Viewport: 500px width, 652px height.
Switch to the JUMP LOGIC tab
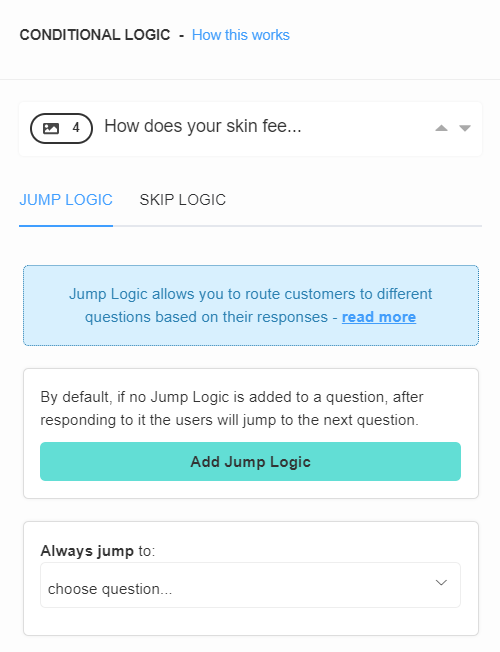66,200
